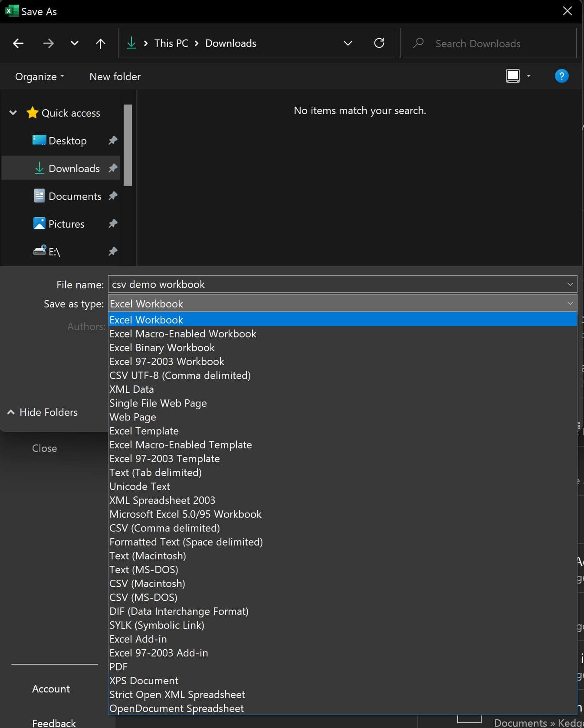The image size is (584, 728).
Task: Select XML Spreadsheet 2003 type
Action: point(342,500)
